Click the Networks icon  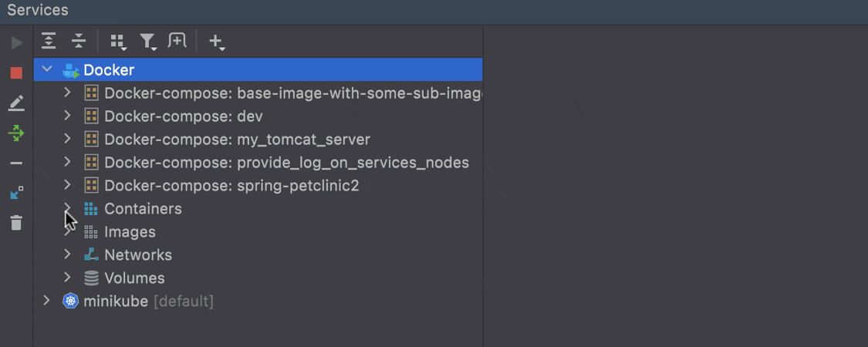(x=91, y=254)
